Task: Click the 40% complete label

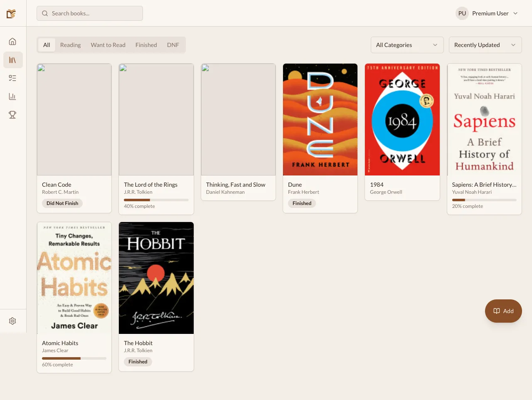Action: click(139, 206)
